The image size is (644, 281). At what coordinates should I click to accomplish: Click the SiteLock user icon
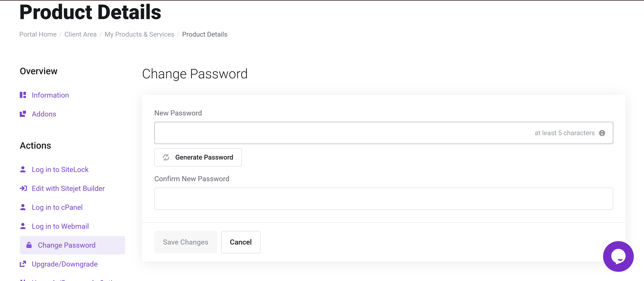(x=23, y=169)
